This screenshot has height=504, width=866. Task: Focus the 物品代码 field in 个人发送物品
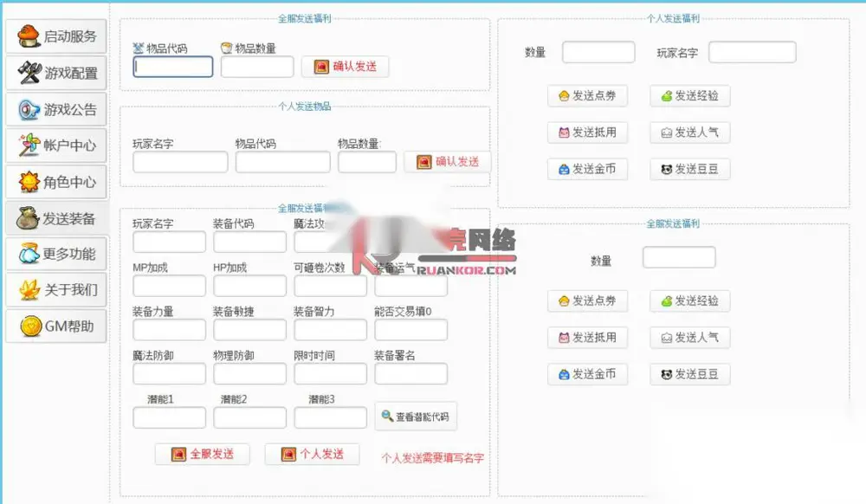tap(283, 162)
